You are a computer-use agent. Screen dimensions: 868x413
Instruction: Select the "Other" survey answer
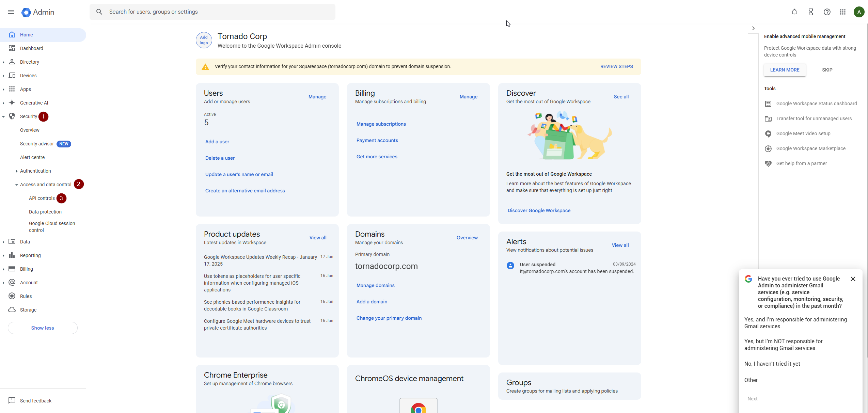tap(751, 380)
